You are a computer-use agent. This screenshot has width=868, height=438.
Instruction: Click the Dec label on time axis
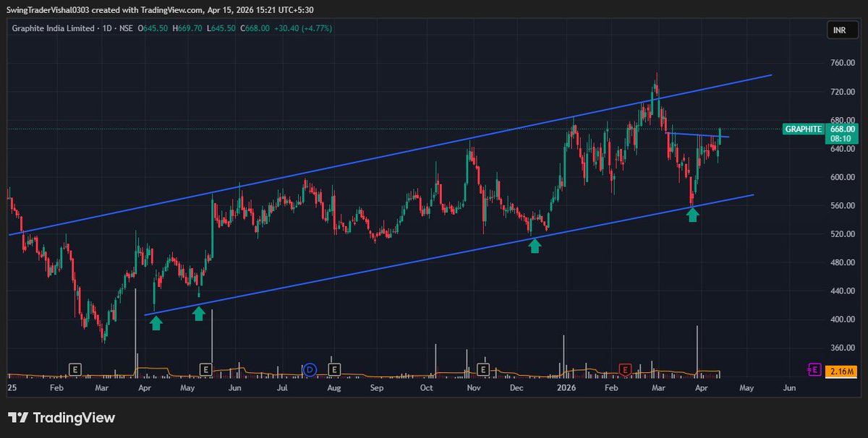[516, 388]
